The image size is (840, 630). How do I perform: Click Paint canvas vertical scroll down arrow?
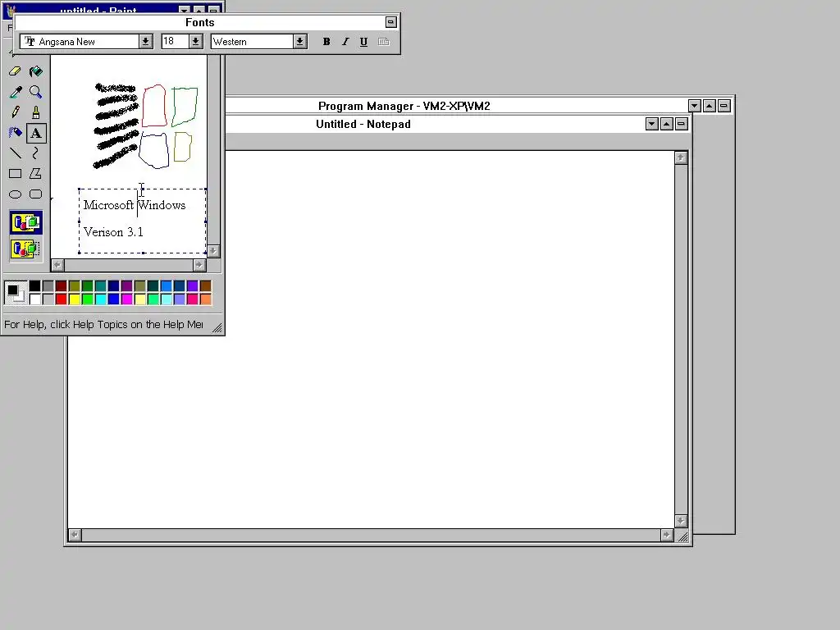[x=213, y=251]
